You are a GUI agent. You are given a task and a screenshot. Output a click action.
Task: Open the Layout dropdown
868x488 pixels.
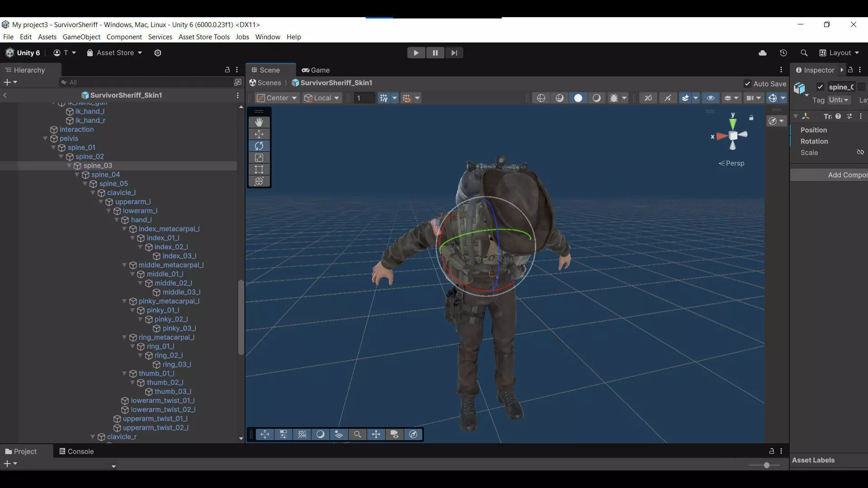[x=839, y=53]
